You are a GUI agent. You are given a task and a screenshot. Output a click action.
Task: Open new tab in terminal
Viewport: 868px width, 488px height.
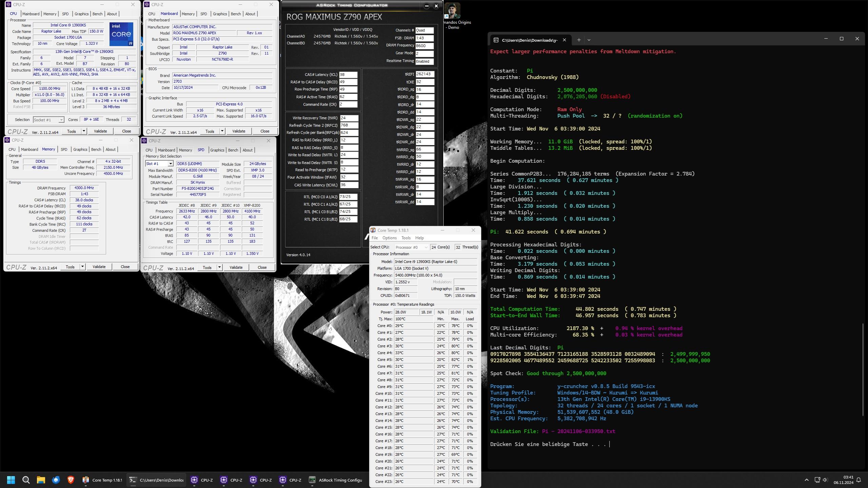pos(579,40)
